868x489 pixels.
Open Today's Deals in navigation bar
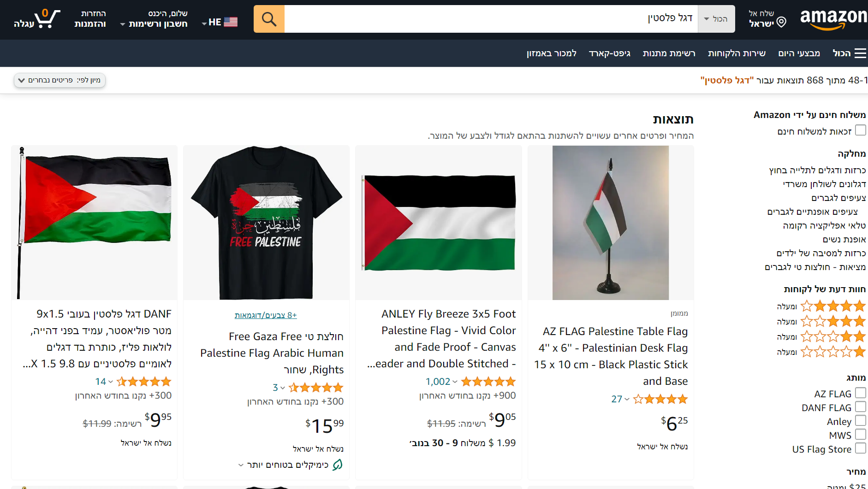click(799, 53)
